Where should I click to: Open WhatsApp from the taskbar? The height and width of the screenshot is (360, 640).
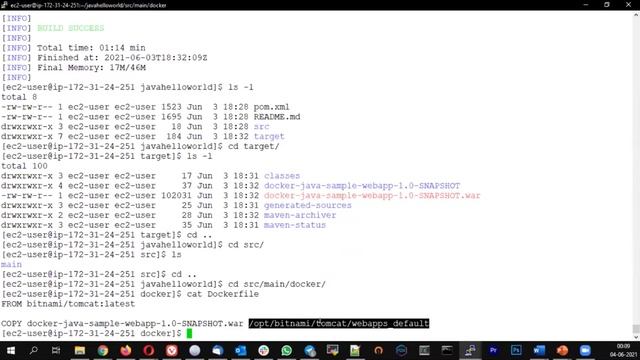point(287,350)
